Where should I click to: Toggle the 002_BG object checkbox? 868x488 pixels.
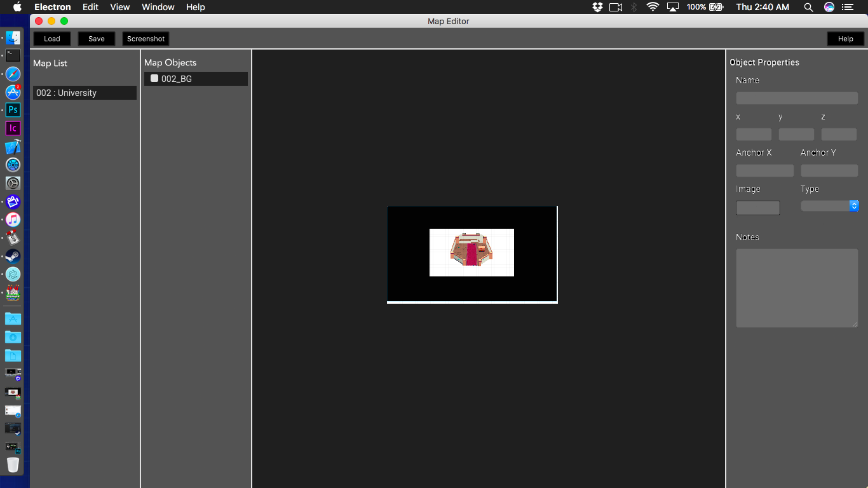(x=154, y=78)
